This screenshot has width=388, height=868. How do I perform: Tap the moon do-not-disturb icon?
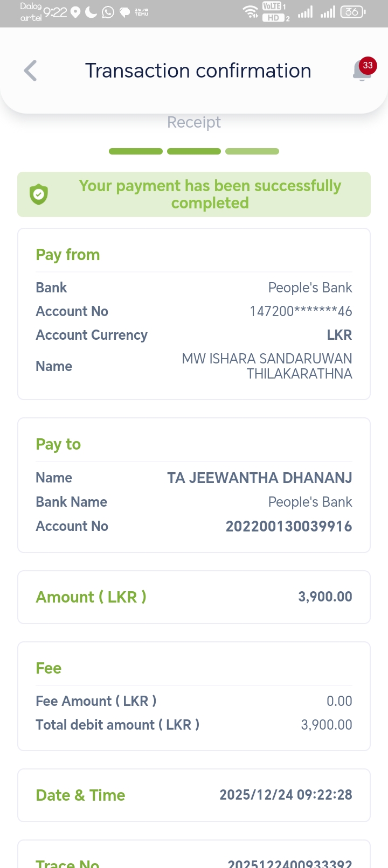click(x=91, y=12)
